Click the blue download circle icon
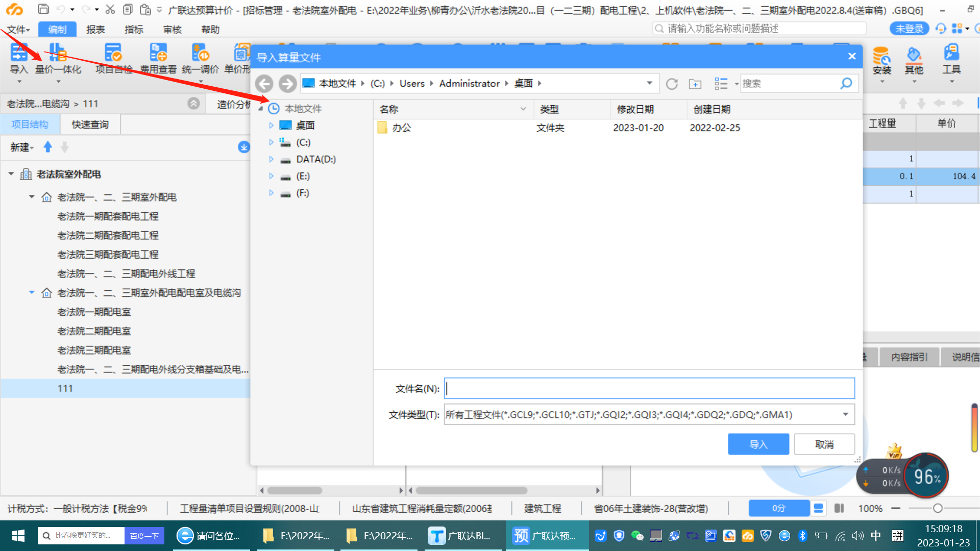Screen dimensions: 980x551 click(x=243, y=147)
